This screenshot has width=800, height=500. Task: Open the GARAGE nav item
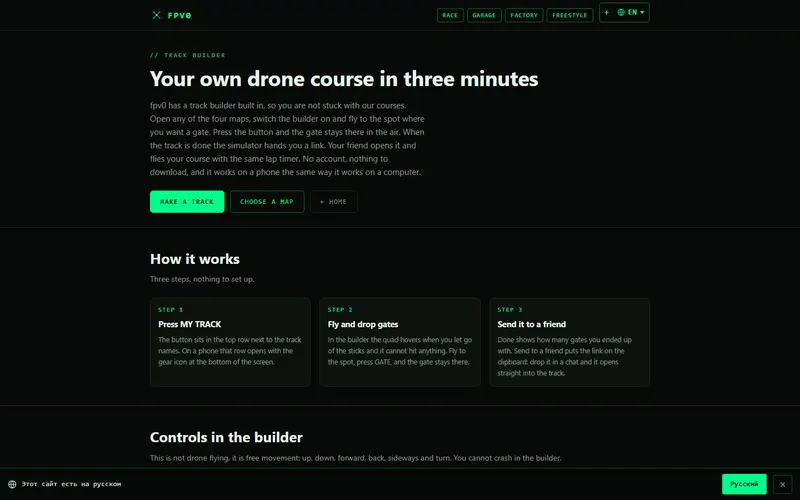click(484, 15)
